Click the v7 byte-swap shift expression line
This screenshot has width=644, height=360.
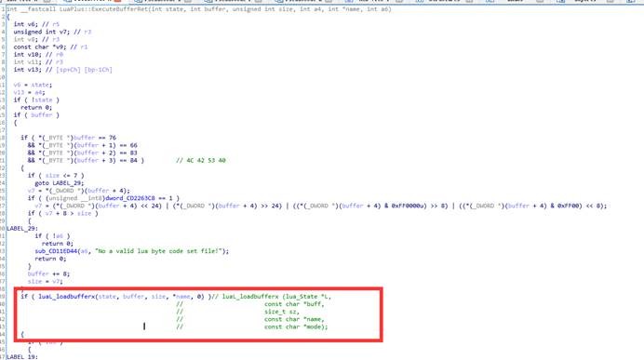click(x=321, y=206)
